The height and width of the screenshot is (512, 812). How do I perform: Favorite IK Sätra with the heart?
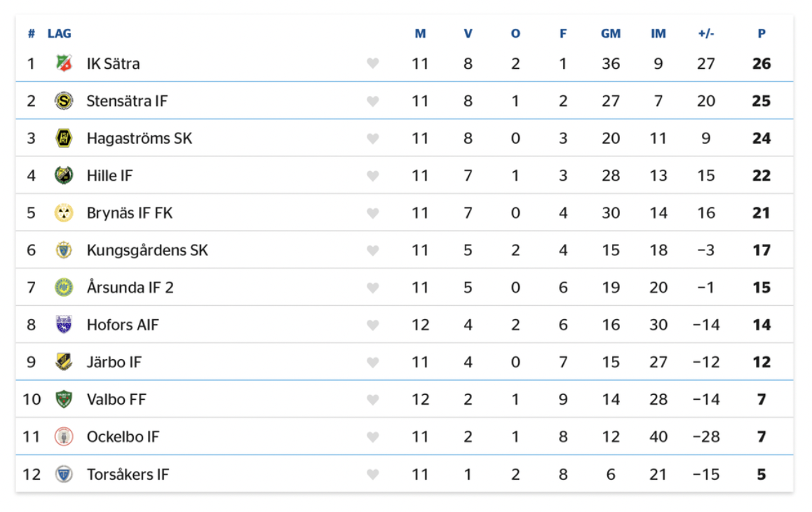pos(373,63)
